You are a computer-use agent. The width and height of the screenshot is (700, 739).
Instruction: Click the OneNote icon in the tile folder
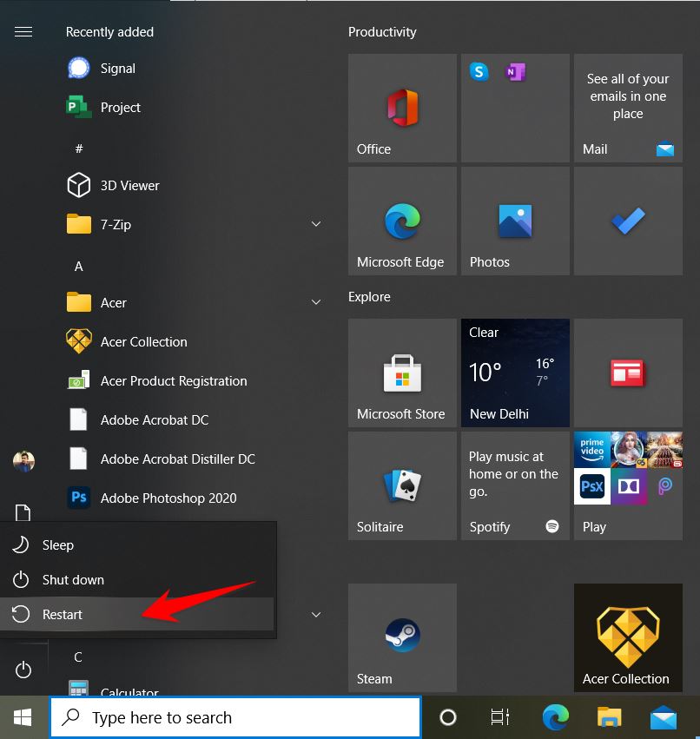point(515,71)
